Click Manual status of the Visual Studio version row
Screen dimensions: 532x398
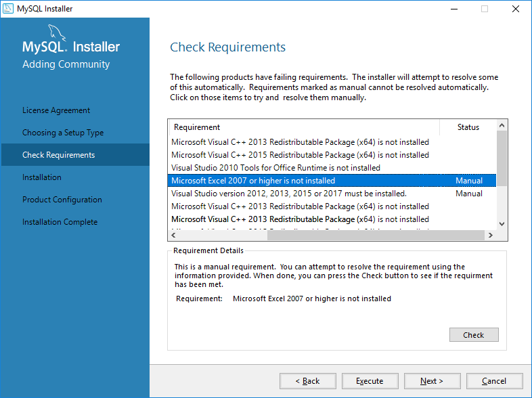point(469,194)
